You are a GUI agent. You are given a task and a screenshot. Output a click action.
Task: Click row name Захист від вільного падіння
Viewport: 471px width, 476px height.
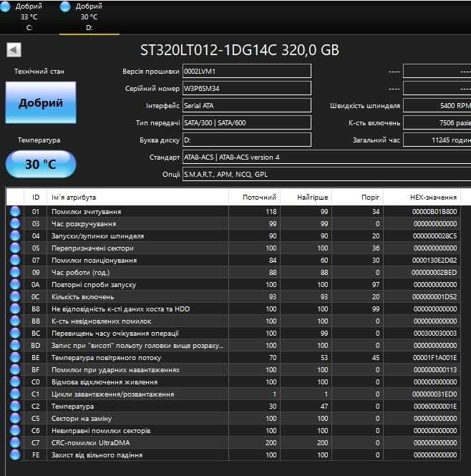tap(97, 455)
